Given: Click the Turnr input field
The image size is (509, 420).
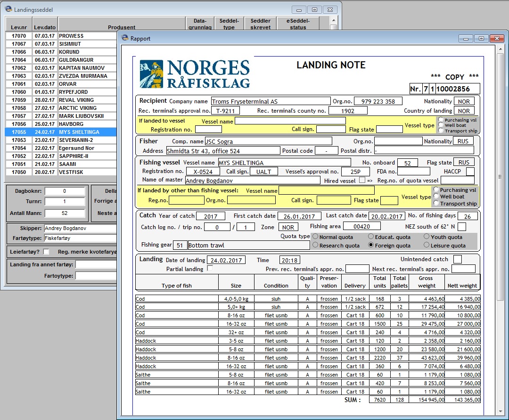Looking at the screenshot, I should (65, 201).
